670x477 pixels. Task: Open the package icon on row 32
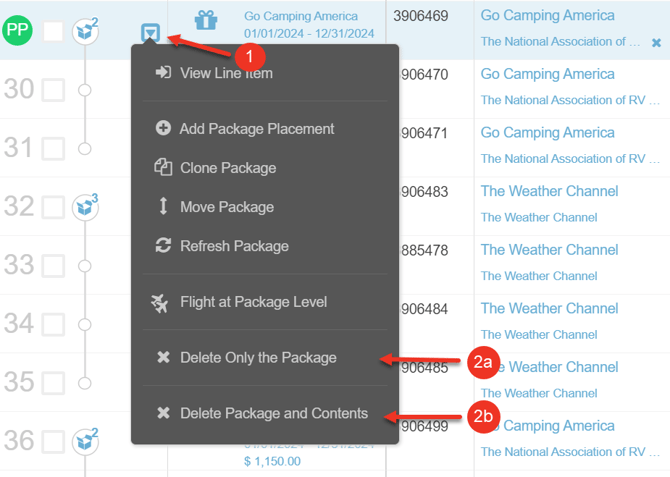(x=85, y=207)
